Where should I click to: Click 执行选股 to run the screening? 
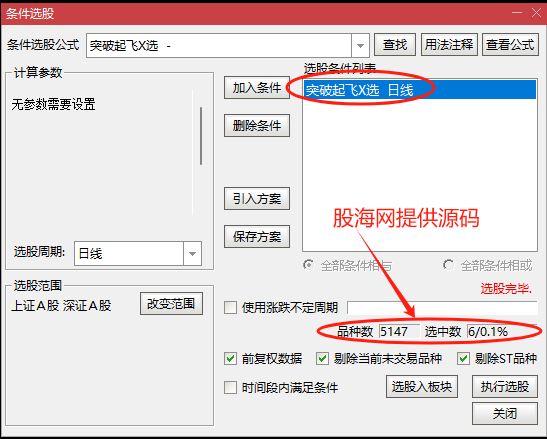[505, 387]
